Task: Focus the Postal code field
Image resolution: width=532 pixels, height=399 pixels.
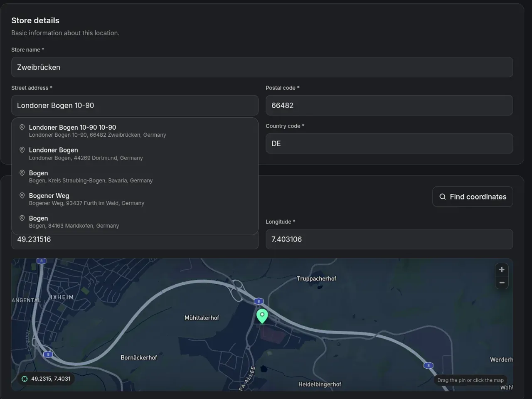Action: point(389,106)
